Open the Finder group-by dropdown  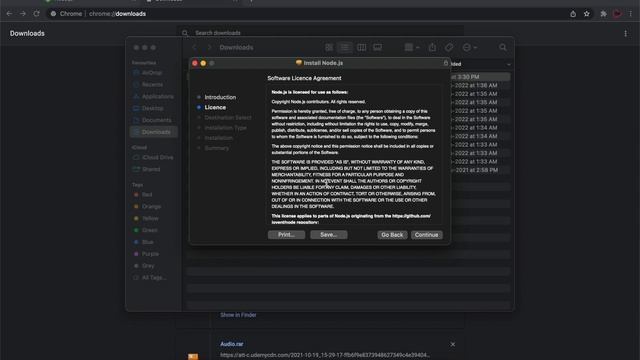[x=411, y=47]
